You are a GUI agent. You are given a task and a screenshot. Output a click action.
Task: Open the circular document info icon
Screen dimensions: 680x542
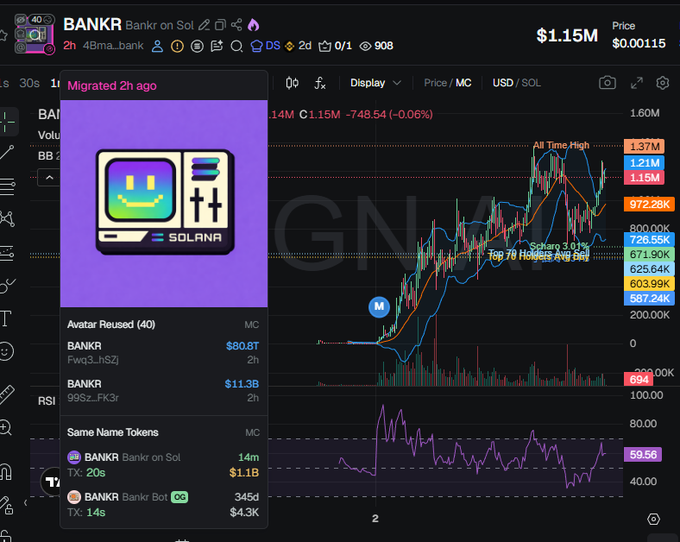[197, 46]
